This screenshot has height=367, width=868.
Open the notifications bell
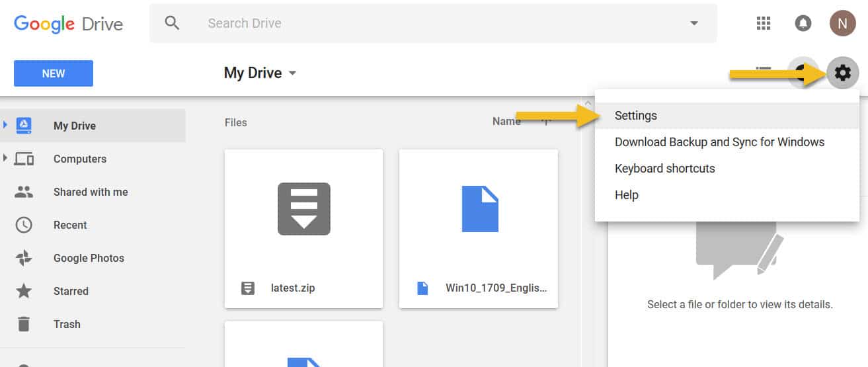coord(803,24)
